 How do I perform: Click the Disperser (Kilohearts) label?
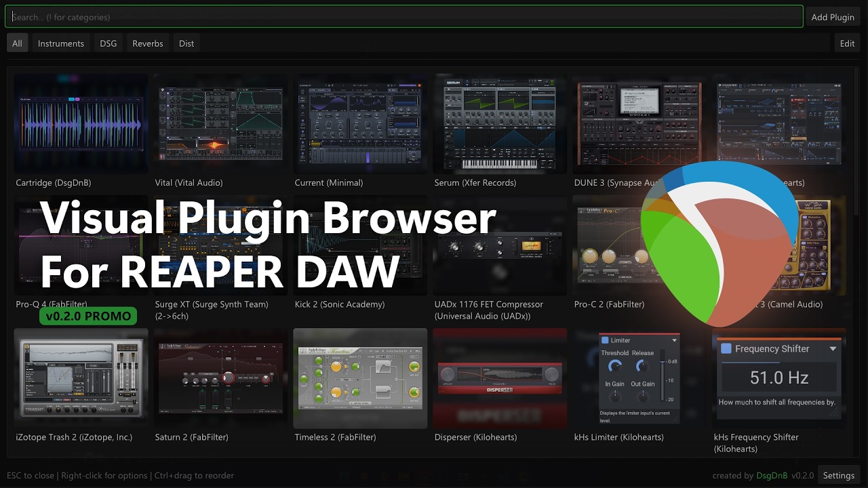pos(475,437)
